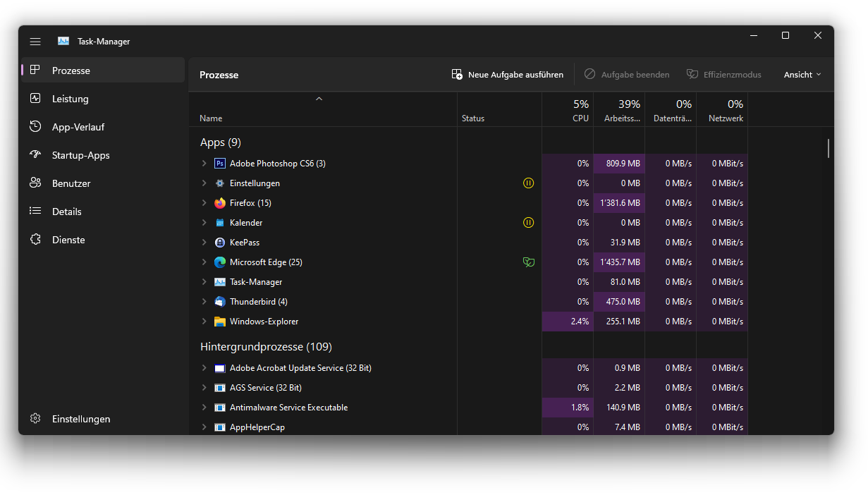Click the suspended status icon for Einstellungen
The height and width of the screenshot is (495, 868).
click(529, 183)
